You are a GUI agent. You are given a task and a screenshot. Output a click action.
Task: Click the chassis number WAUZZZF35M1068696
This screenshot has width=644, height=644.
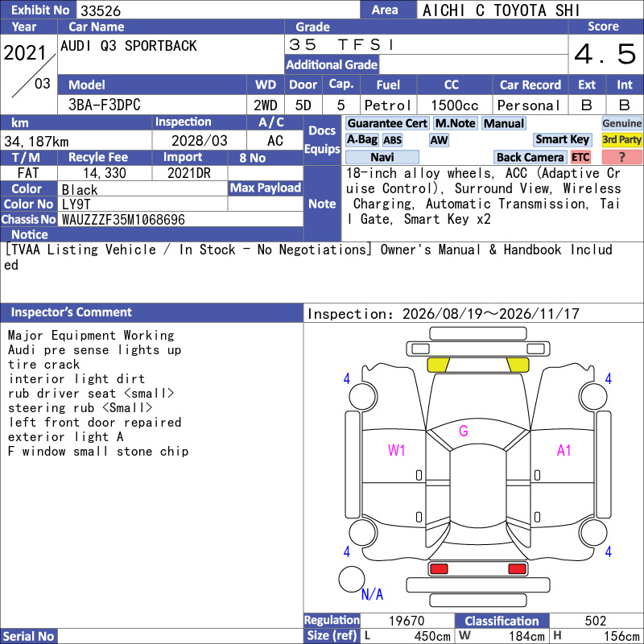tap(123, 220)
